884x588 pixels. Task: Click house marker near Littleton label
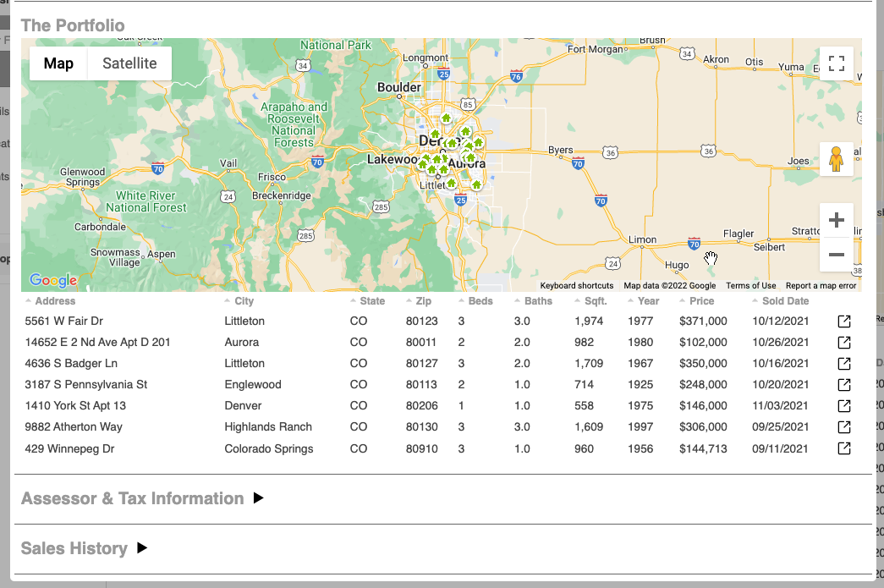tap(451, 184)
